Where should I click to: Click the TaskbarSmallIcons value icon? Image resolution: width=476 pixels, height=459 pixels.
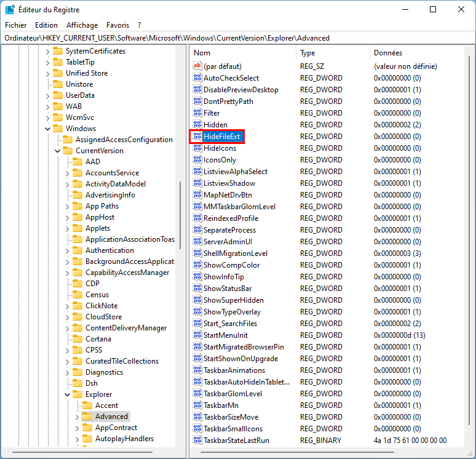[x=197, y=429]
